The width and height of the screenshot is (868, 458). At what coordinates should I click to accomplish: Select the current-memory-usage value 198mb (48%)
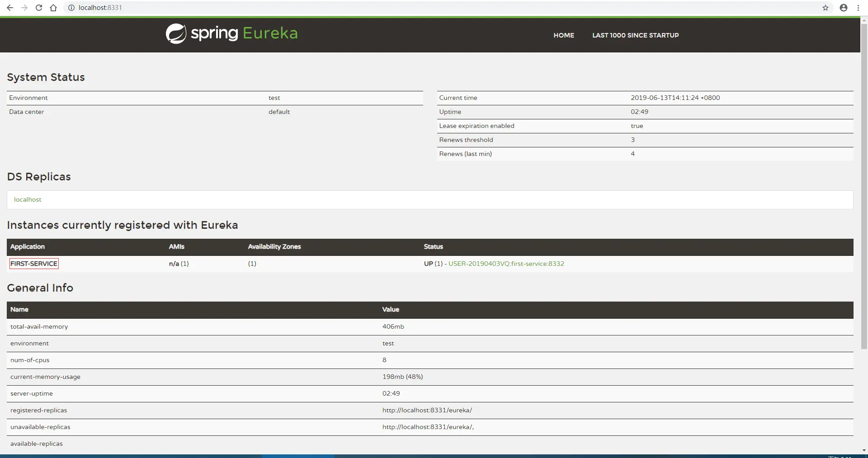403,377
